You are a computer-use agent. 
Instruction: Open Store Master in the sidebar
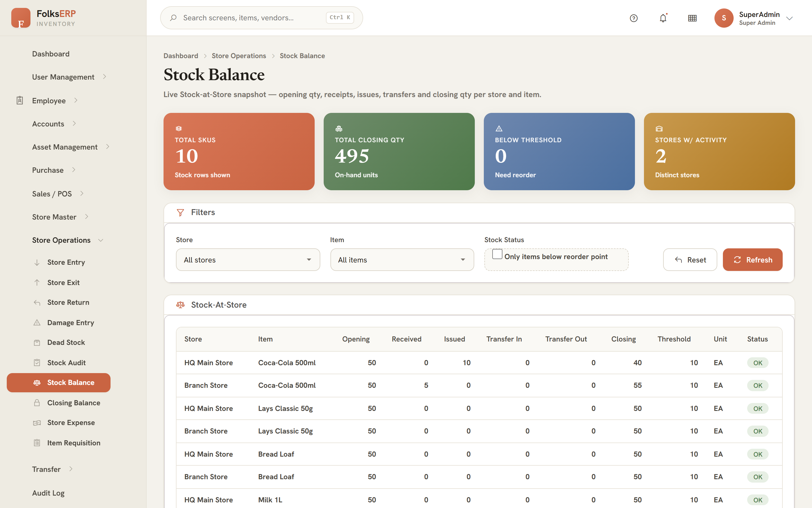tap(54, 217)
